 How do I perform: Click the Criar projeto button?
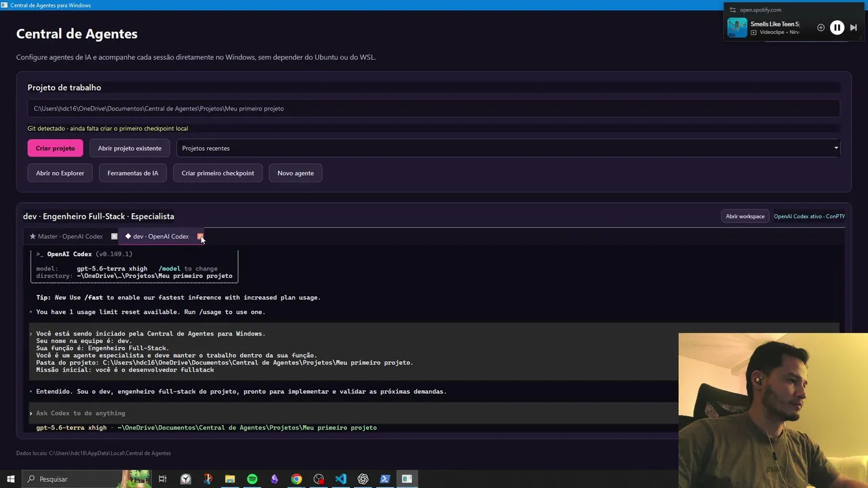click(55, 148)
